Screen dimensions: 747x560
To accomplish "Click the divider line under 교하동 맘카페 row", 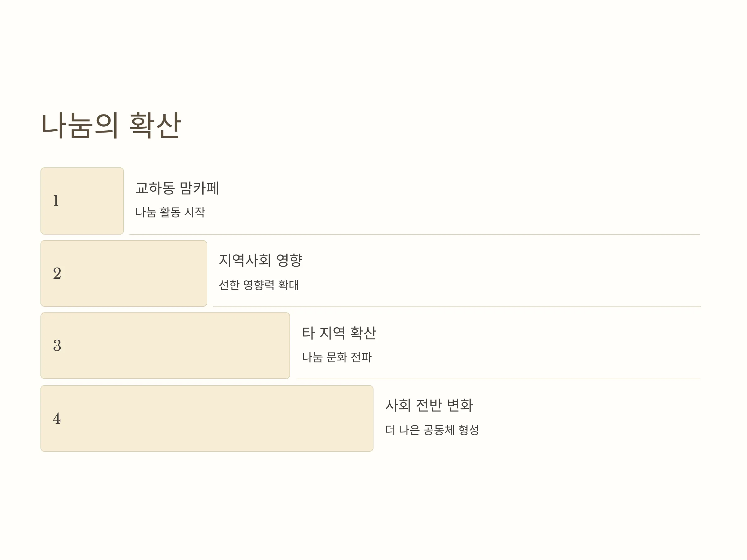I will pyautogui.click(x=415, y=234).
